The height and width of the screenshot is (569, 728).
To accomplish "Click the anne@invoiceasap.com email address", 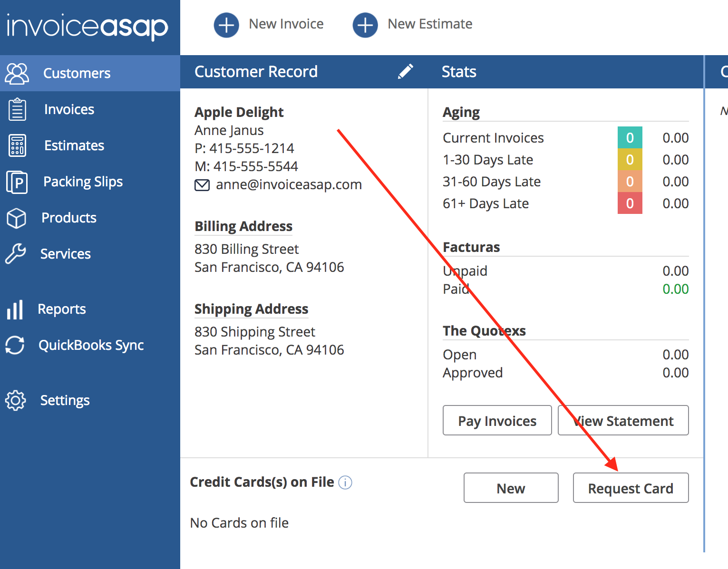I will click(x=289, y=184).
